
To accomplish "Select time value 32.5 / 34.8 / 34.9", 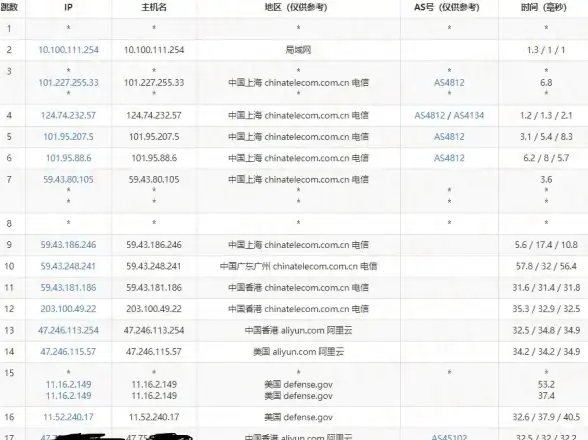I will pos(546,330).
